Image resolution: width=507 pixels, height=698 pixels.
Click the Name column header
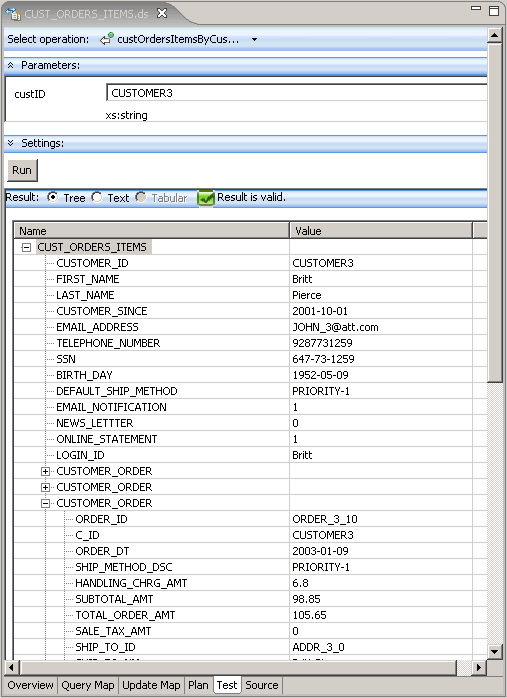click(152, 231)
